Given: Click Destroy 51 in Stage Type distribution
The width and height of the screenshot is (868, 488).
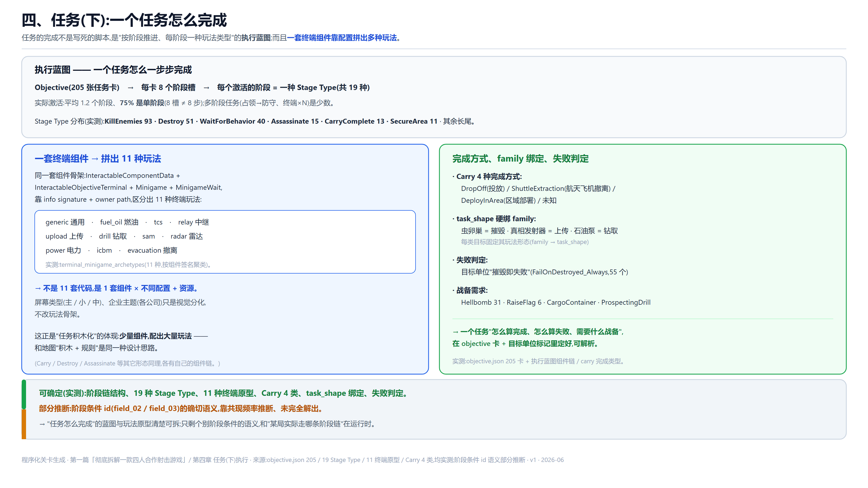Looking at the screenshot, I should 176,121.
